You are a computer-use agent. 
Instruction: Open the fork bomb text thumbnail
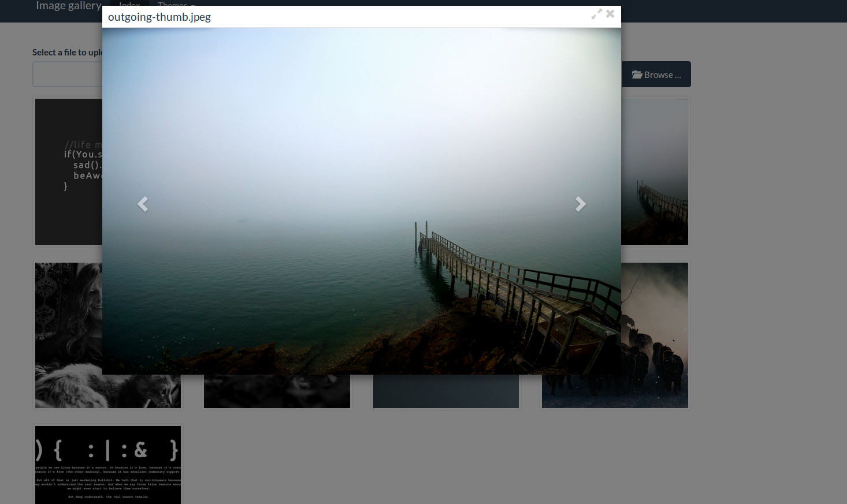(x=108, y=465)
